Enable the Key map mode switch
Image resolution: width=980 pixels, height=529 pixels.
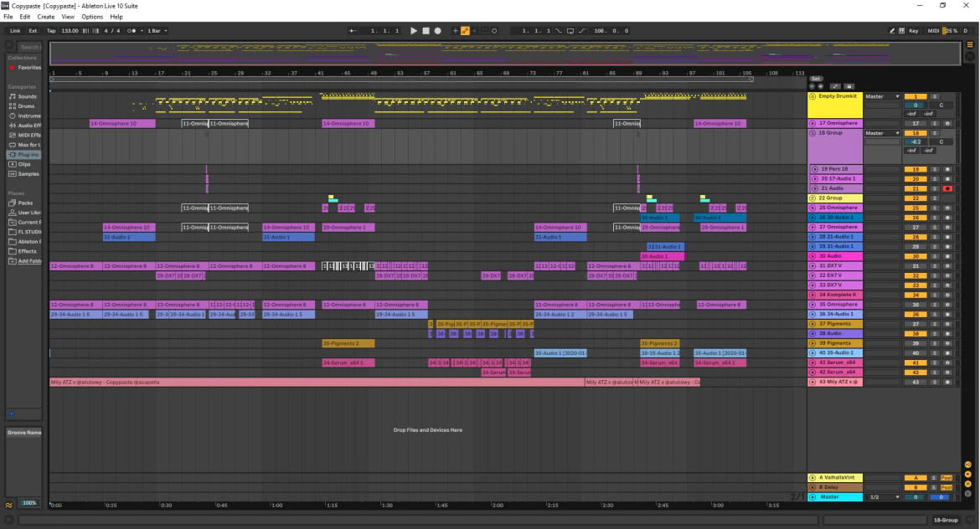(914, 31)
